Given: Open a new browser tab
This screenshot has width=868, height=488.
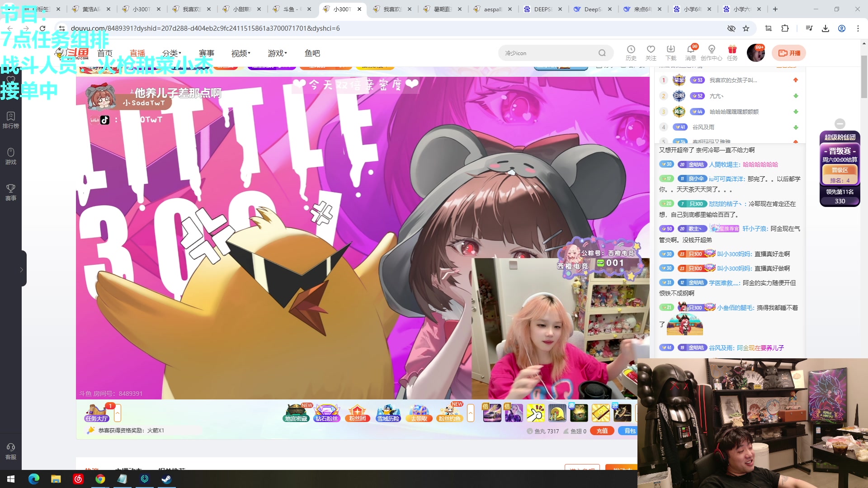Looking at the screenshot, I should (775, 9).
